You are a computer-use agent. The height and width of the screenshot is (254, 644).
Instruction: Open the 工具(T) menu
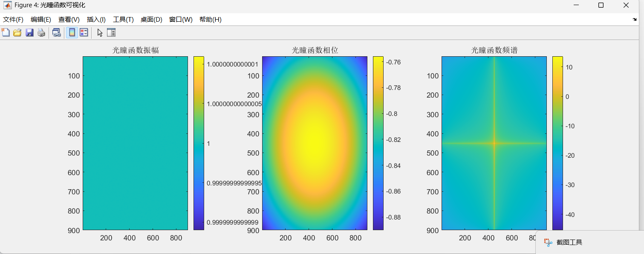click(x=123, y=20)
